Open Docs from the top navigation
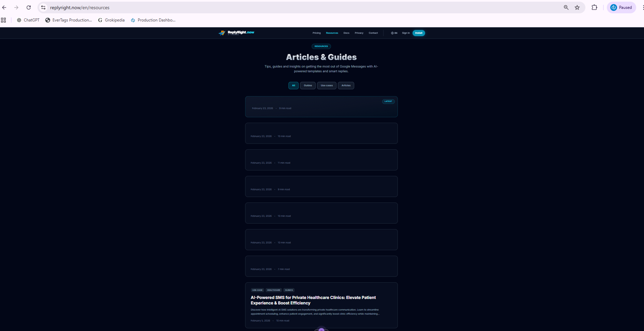 point(346,33)
